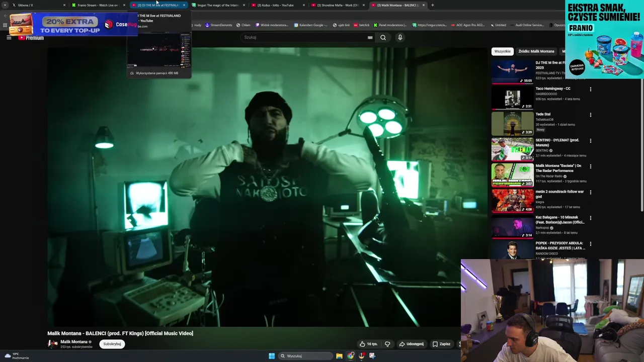Open a new browser tab
The height and width of the screenshot is (362, 644).
click(432, 5)
